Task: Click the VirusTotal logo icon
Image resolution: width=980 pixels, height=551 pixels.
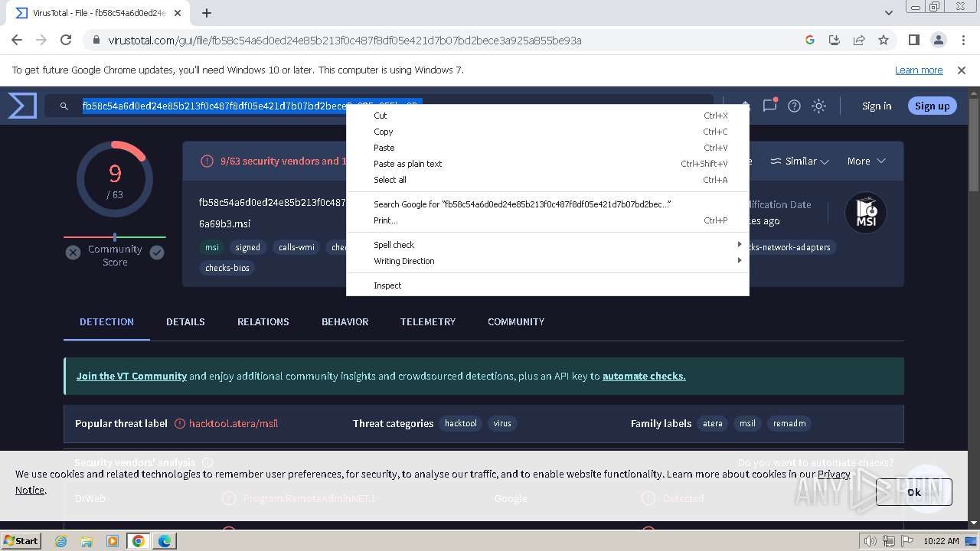Action: 22,106
